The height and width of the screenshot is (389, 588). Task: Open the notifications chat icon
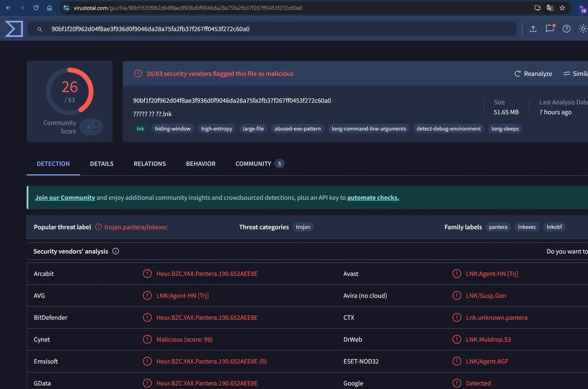click(x=550, y=29)
